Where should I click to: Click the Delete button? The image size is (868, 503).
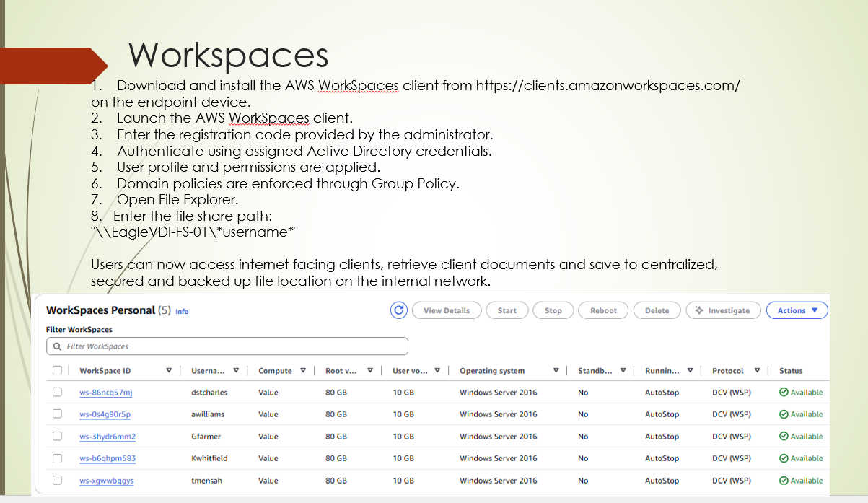click(x=657, y=310)
